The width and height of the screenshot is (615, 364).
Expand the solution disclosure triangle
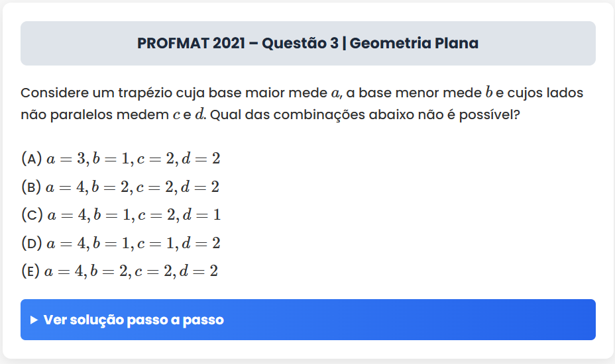point(34,320)
